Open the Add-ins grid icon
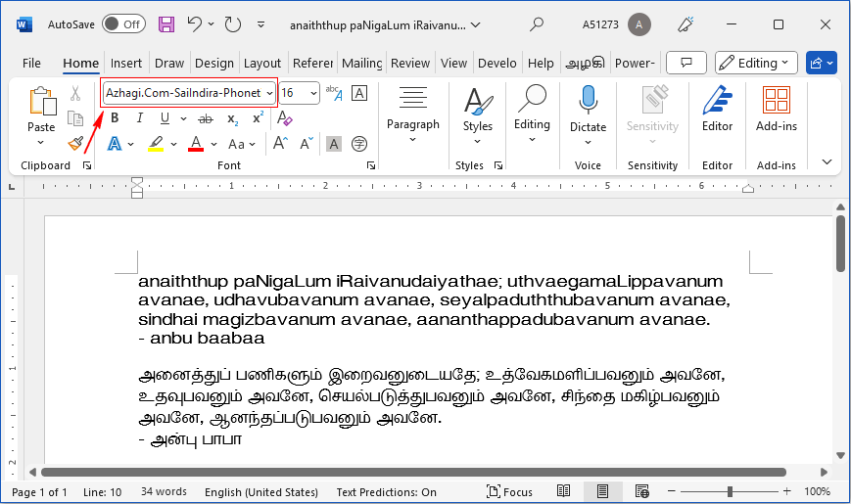Image resolution: width=851 pixels, height=504 pixels. pos(777,101)
